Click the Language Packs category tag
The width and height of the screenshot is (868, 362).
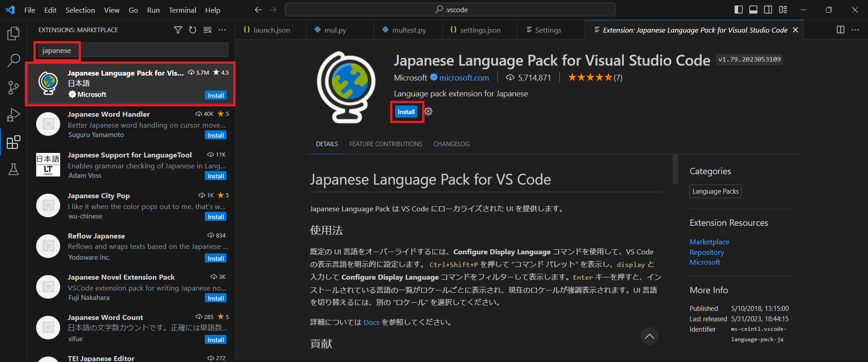[x=715, y=191]
